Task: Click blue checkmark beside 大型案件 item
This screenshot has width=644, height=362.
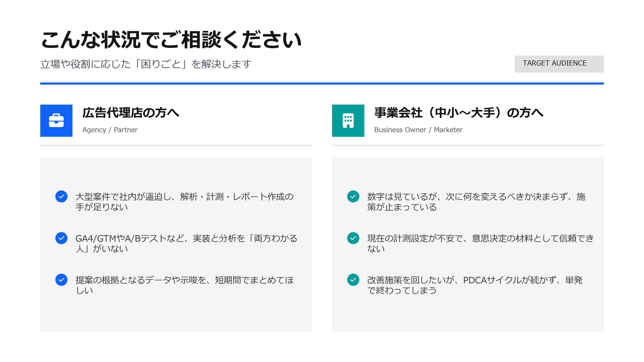Action: point(61,196)
